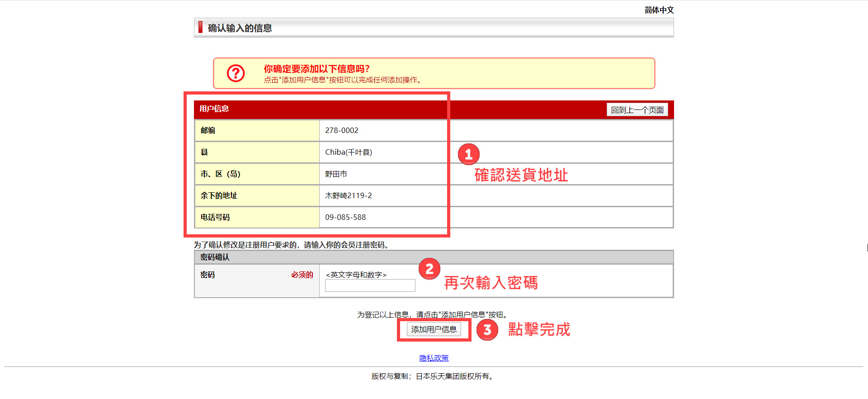Viewport: 868px width, 399px height.
Task: Focus the 密码 password input field
Action: (370, 285)
